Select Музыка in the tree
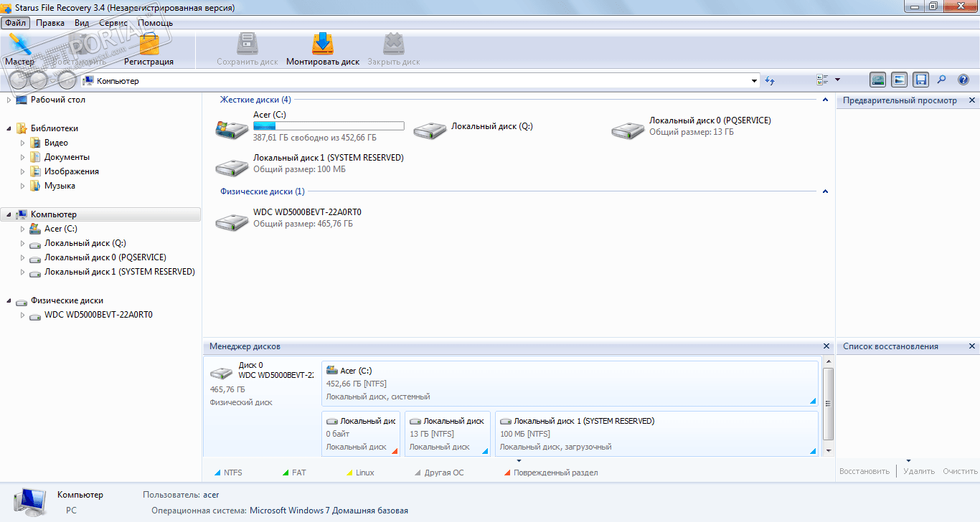Screen dimensions: 980x522 [60, 186]
